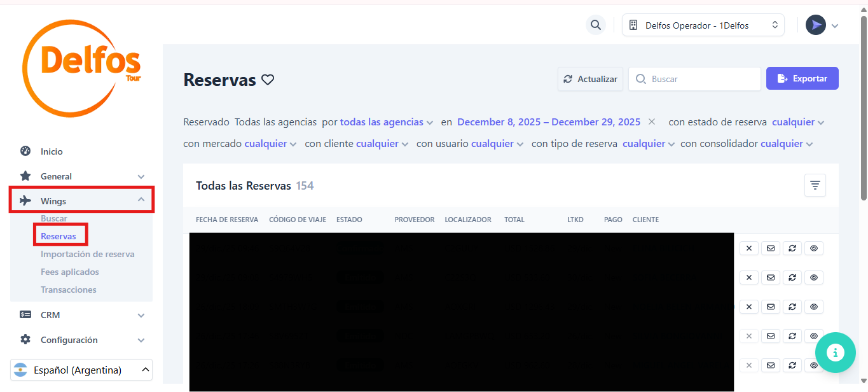Click the sync icon in third row
The height and width of the screenshot is (392, 868).
792,307
